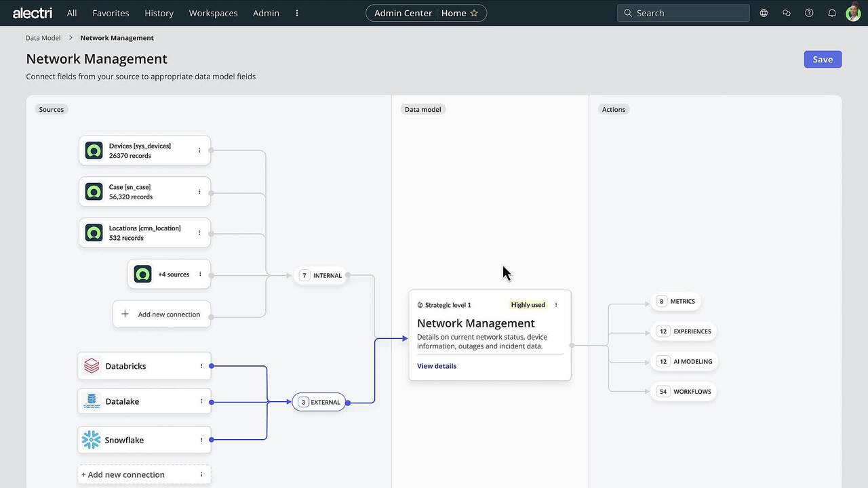Open the overflow menu next to Admin

pyautogui.click(x=296, y=12)
